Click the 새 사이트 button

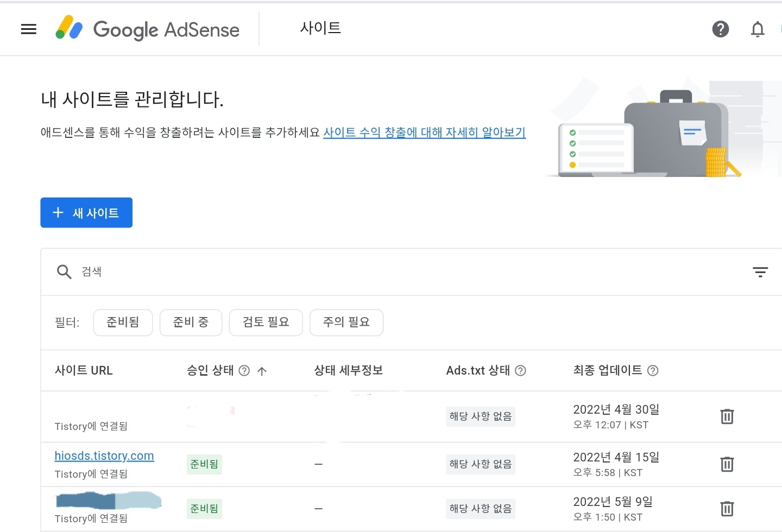click(86, 213)
